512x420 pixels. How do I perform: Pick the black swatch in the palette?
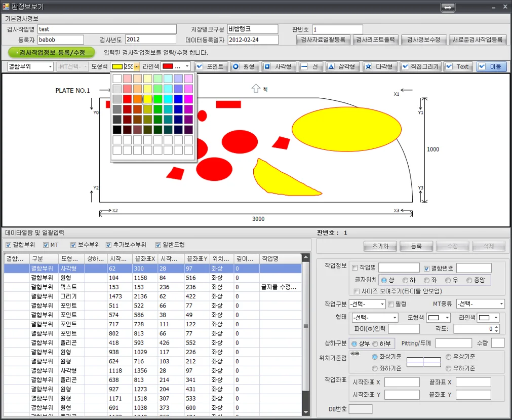tap(117, 130)
